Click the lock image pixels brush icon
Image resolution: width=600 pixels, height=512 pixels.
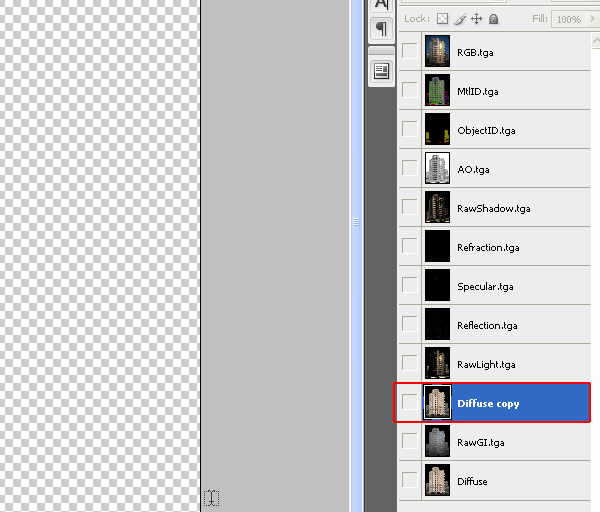click(460, 19)
